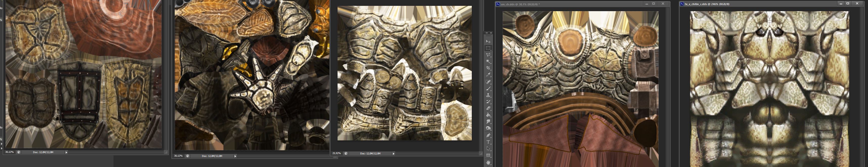The image size is (868, 167).
Task: Click status icon in shield textures window
Action: coord(18,152)
